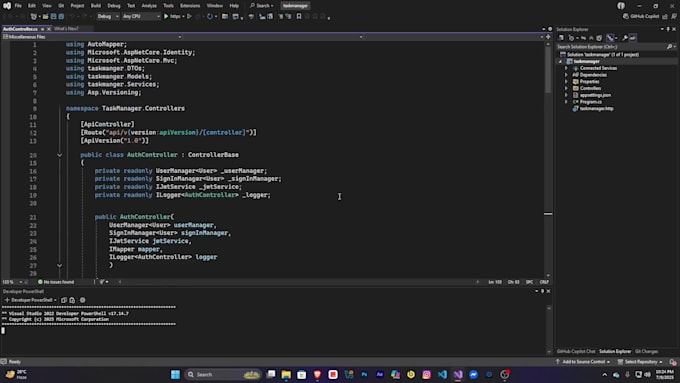Open the File menu
The width and height of the screenshot is (680, 383).
tap(18, 6)
